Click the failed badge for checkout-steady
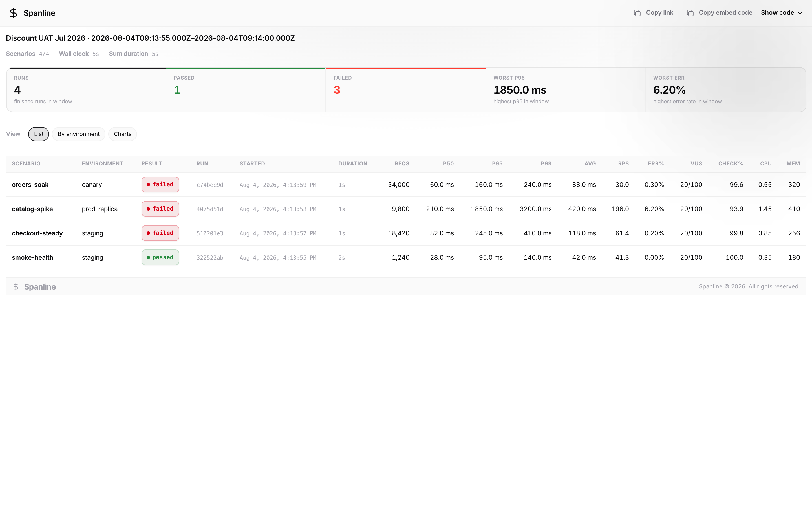 tap(160, 233)
